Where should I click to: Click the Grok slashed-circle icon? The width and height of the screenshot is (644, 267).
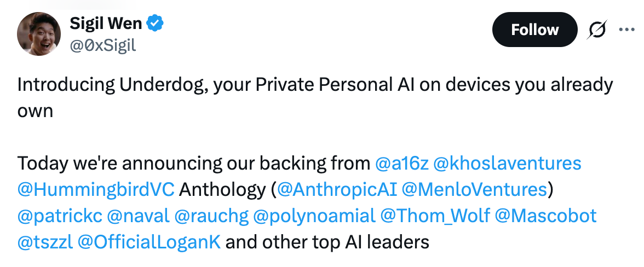[597, 30]
